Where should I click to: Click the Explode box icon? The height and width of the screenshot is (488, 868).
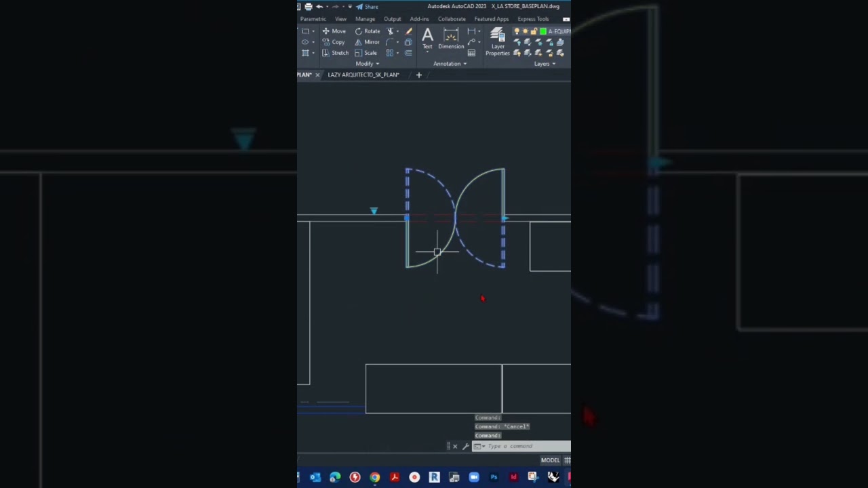[x=408, y=42]
